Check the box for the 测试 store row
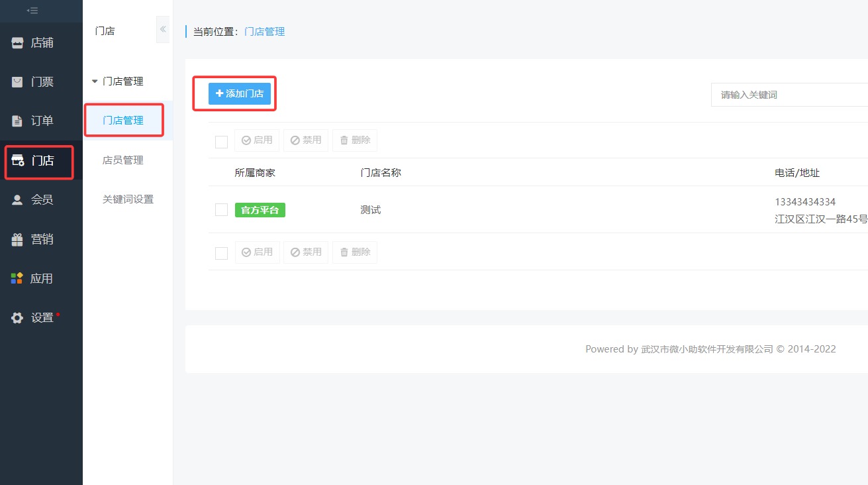Image resolution: width=868 pixels, height=485 pixels. [x=221, y=210]
